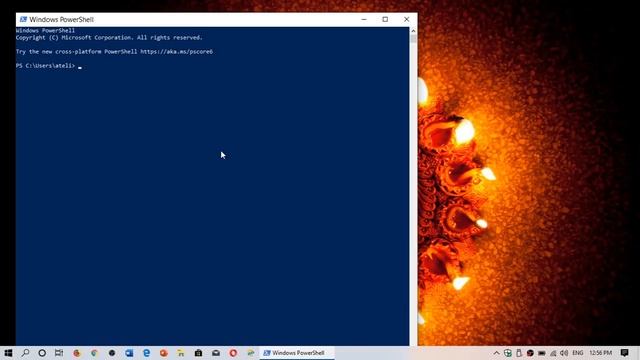Launch PowerPoint from the taskbar
The width and height of the screenshot is (640, 360).
coord(164,353)
